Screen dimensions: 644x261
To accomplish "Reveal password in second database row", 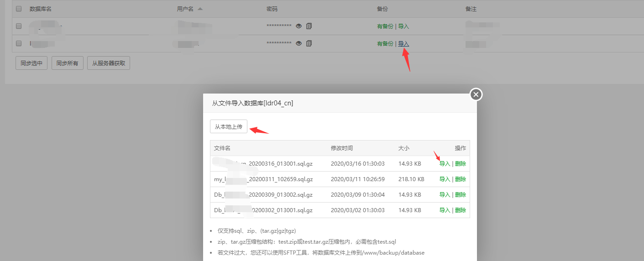I will tap(299, 44).
